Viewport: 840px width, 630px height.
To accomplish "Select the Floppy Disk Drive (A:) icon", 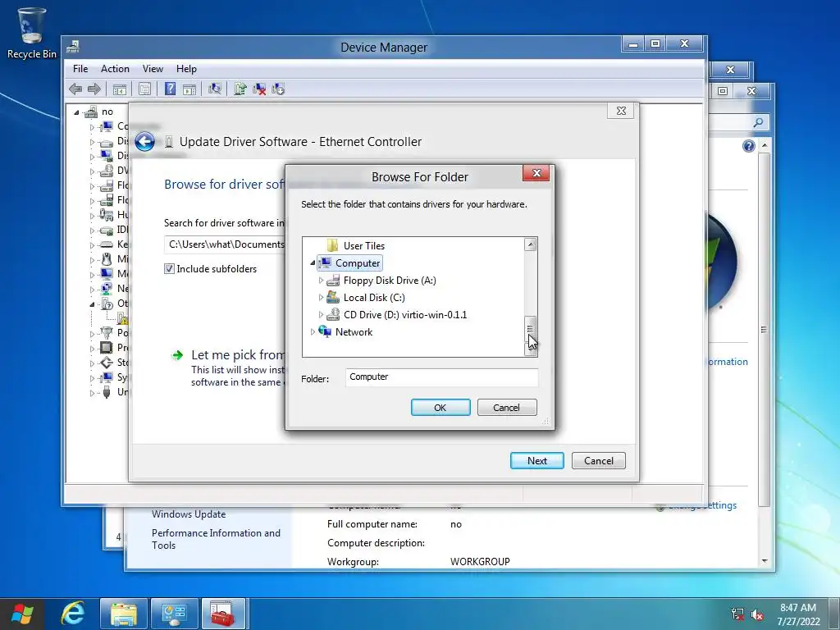I will tap(333, 281).
